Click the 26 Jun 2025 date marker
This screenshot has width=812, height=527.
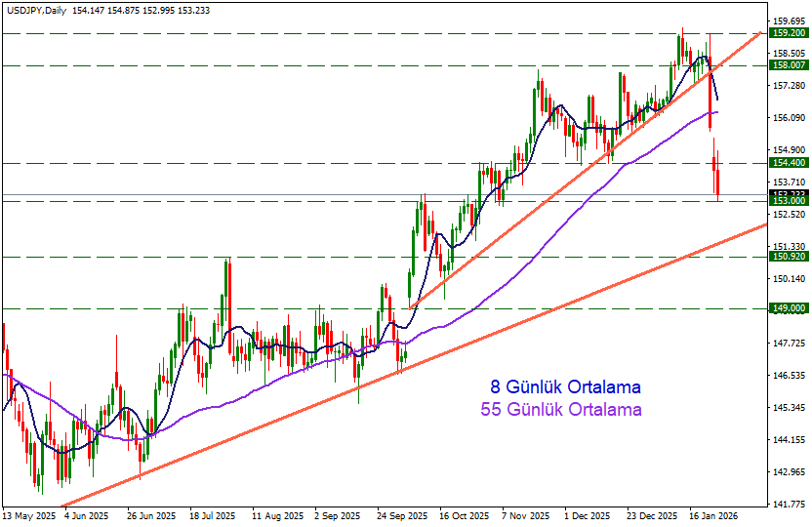coord(151,515)
